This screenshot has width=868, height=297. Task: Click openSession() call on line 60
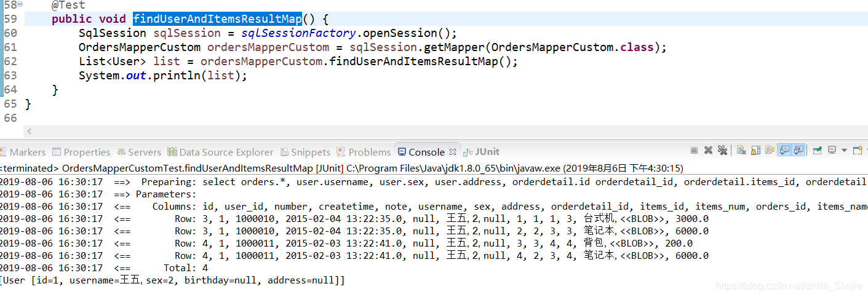tap(407, 33)
